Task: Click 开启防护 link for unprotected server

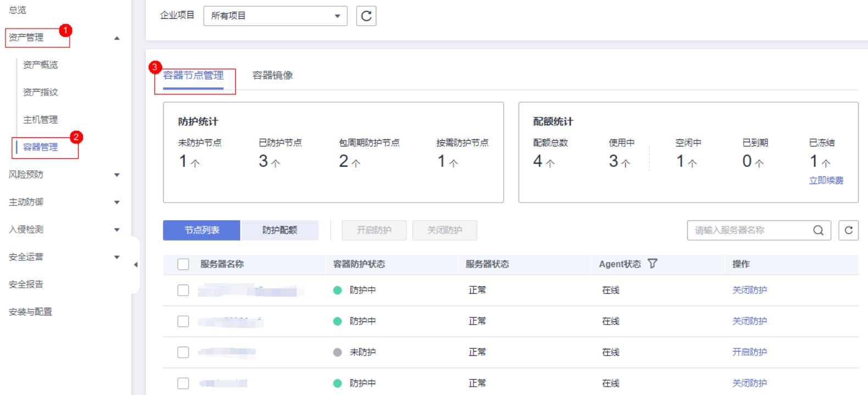Action: tap(749, 352)
